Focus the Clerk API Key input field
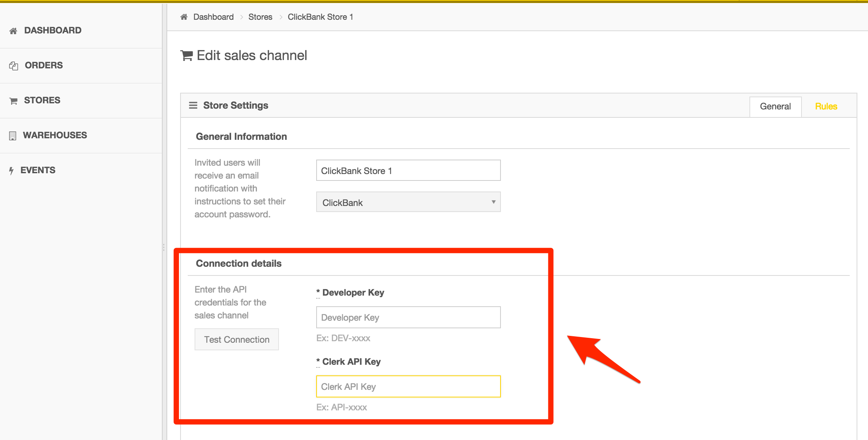868x440 pixels. [409, 386]
